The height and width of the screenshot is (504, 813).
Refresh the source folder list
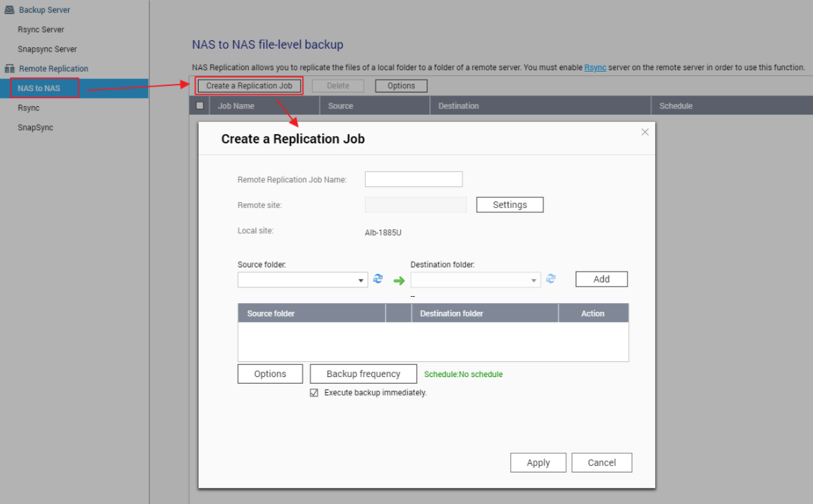click(x=378, y=280)
